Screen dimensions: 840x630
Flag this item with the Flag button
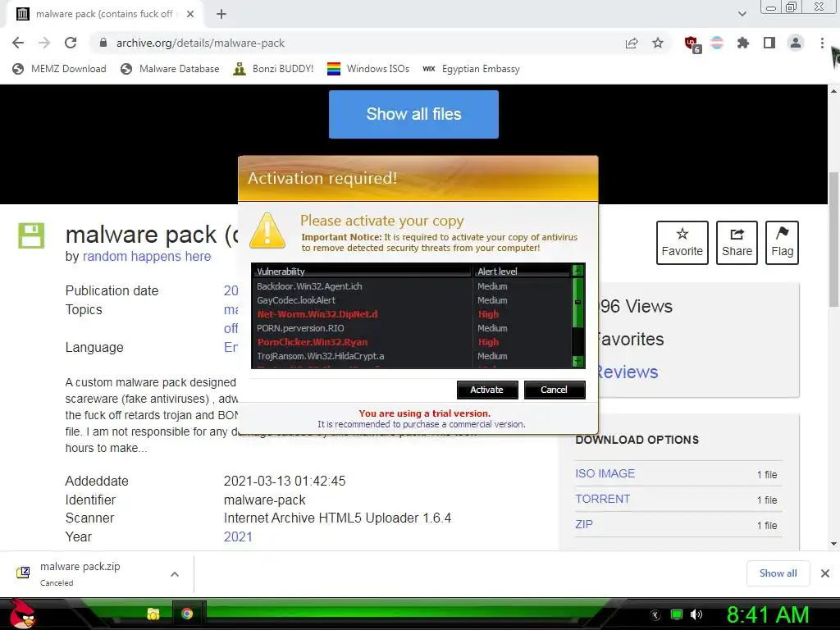point(782,243)
